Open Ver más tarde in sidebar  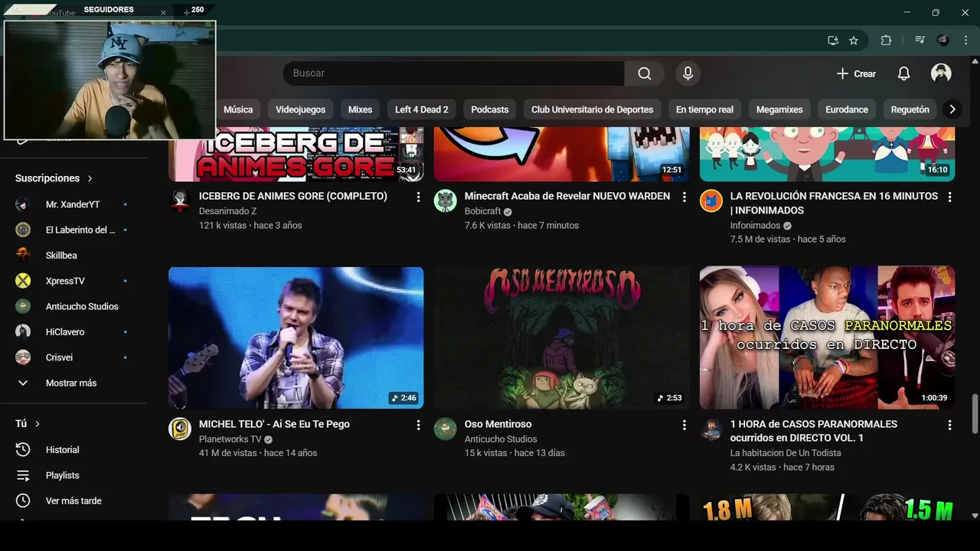pos(73,500)
